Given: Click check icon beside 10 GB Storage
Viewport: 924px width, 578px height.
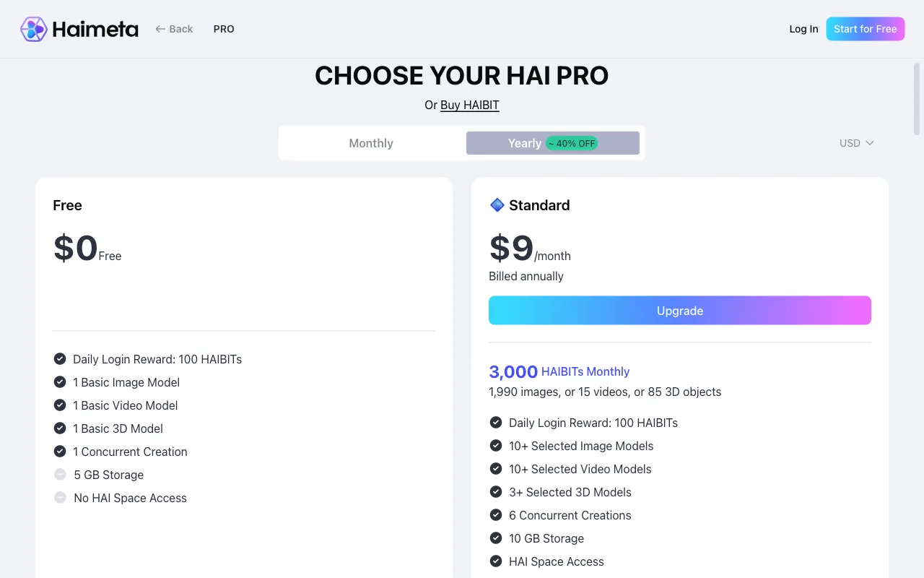Looking at the screenshot, I should click(496, 538).
